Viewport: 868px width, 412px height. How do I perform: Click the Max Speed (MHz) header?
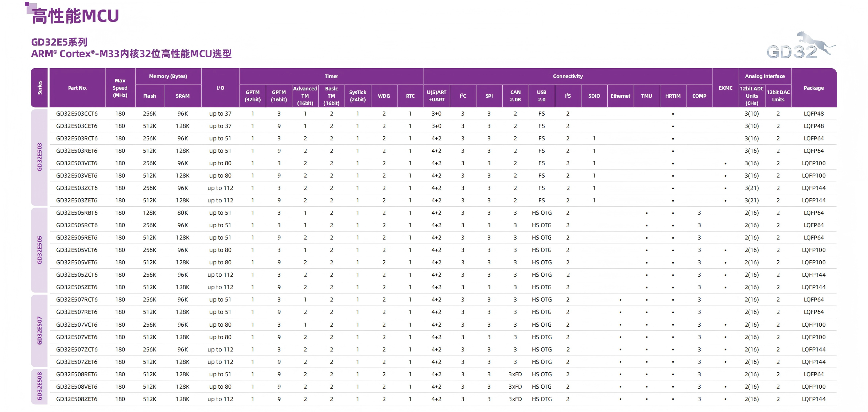[x=120, y=88]
